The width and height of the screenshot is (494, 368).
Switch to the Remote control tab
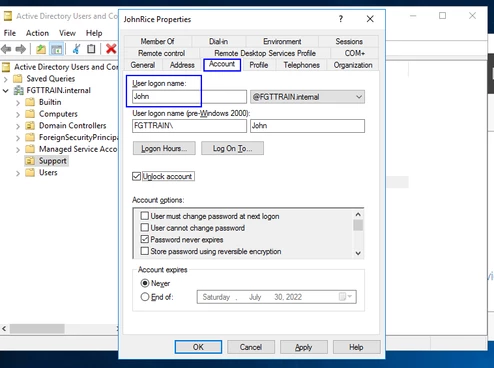click(x=161, y=53)
